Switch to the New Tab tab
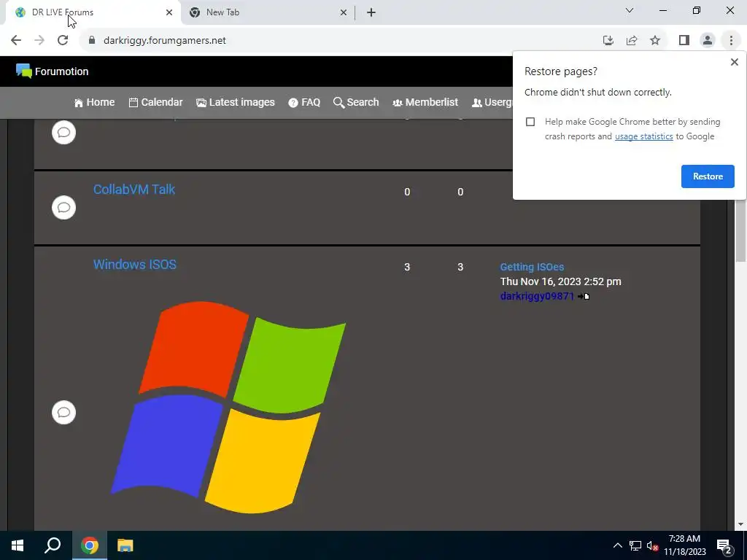The height and width of the screenshot is (560, 747). (x=268, y=12)
